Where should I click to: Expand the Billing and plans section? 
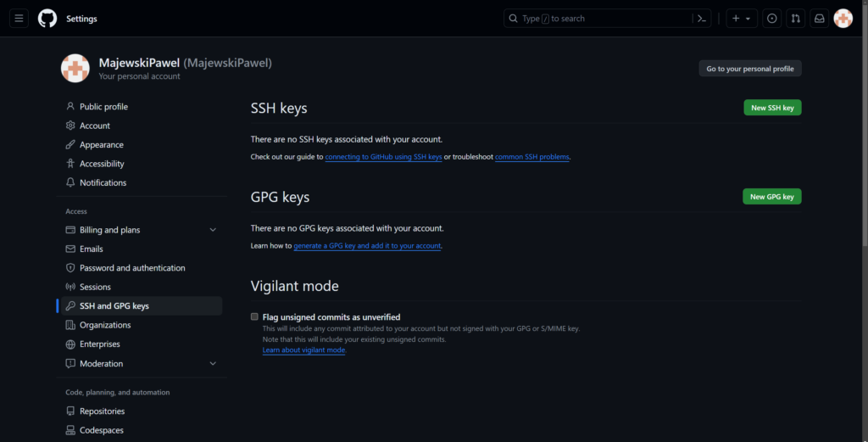click(x=213, y=230)
